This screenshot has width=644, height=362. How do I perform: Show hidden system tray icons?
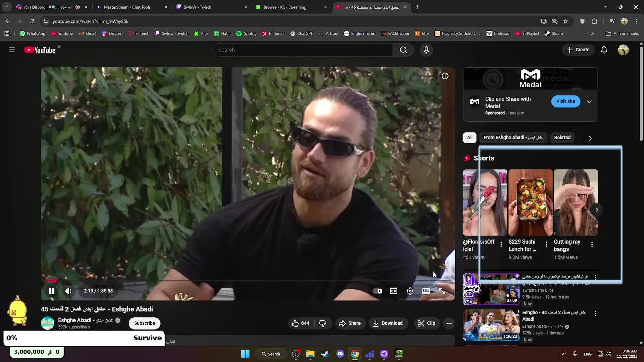pos(564,354)
